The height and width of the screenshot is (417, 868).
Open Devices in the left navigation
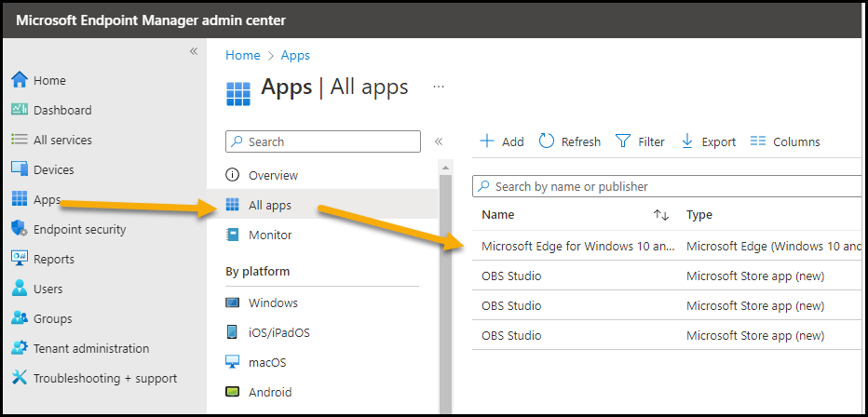point(54,169)
